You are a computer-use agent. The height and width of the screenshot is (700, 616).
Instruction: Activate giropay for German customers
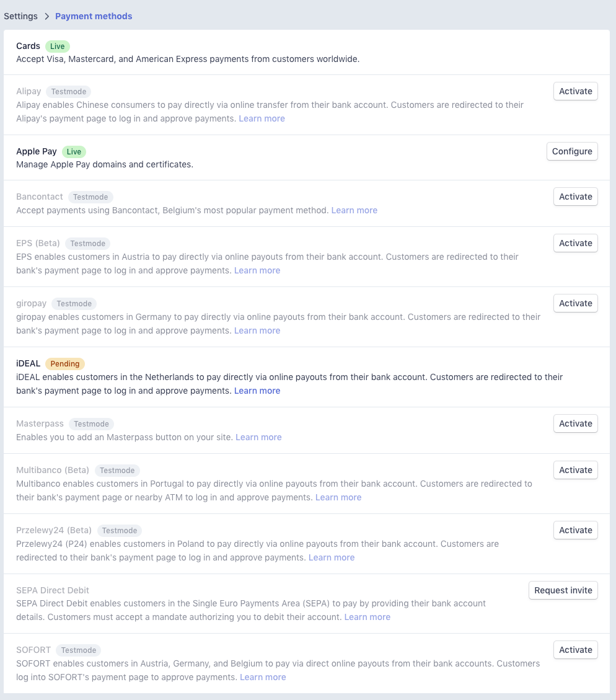[x=575, y=303]
